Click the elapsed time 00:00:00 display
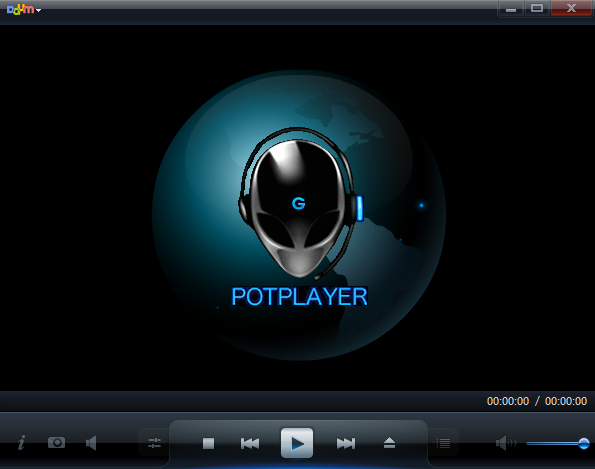 [508, 401]
